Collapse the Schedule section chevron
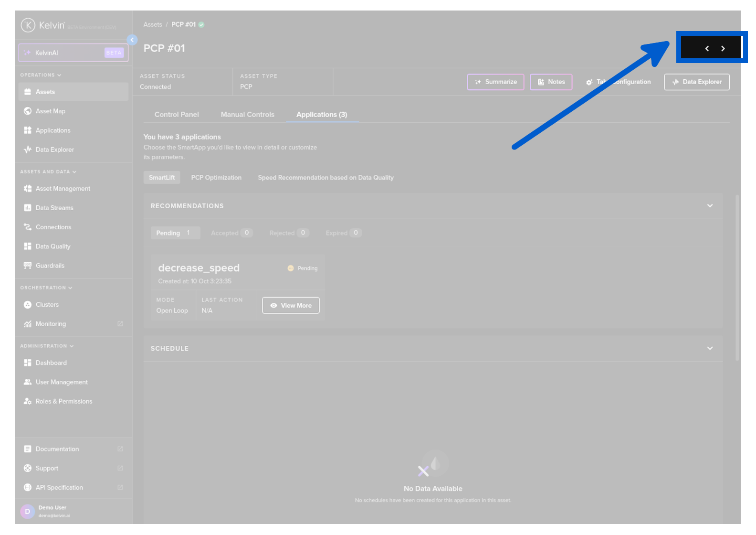This screenshot has width=756, height=535. coord(710,349)
